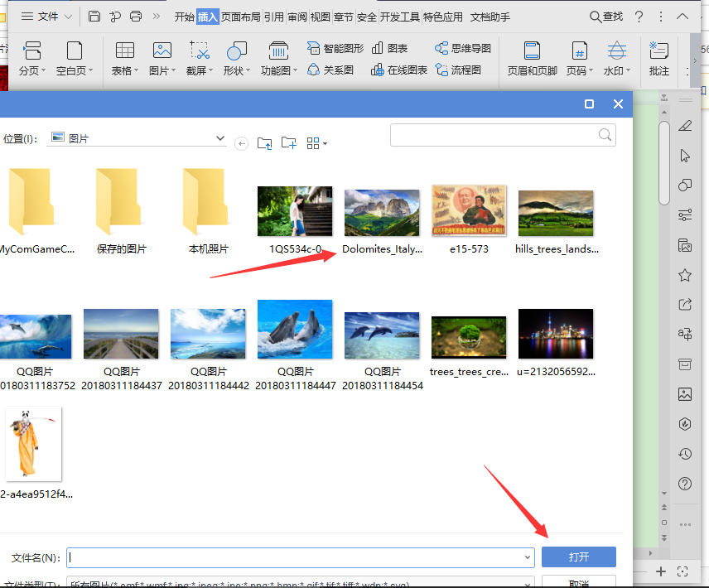The height and width of the screenshot is (588, 709).
Task: Open the 水印 watermark dropdown
Action: coord(617,58)
